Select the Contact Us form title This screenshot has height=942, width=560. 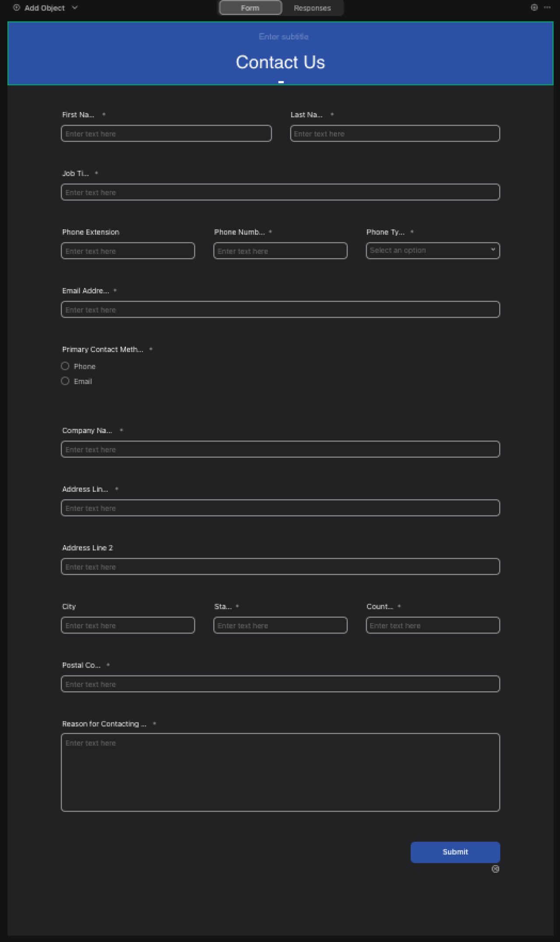point(280,62)
